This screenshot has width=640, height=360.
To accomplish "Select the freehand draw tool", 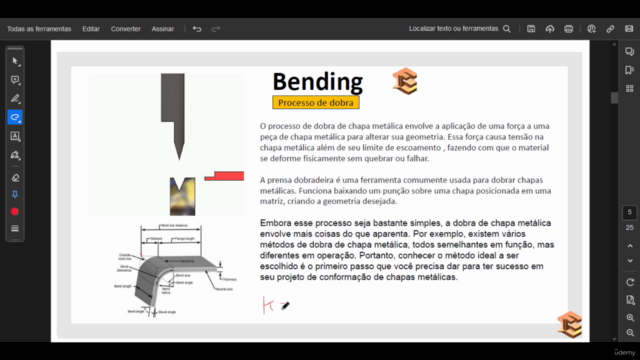I will [x=15, y=118].
